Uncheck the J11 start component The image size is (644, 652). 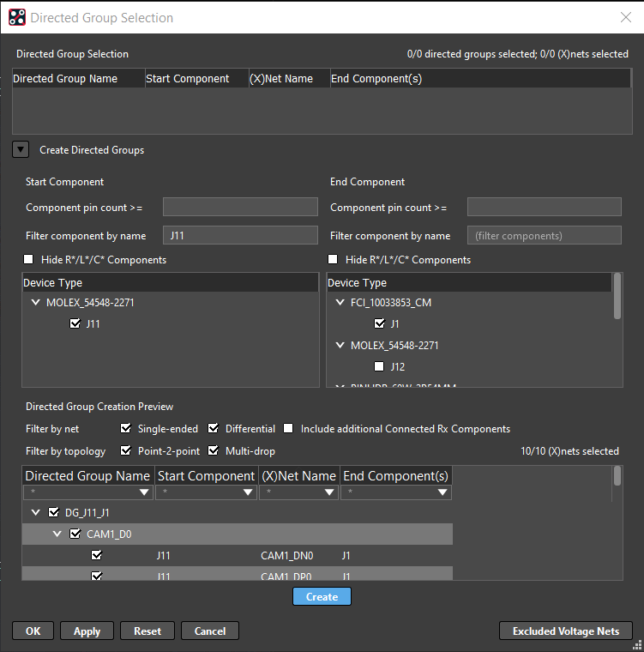[x=75, y=323]
